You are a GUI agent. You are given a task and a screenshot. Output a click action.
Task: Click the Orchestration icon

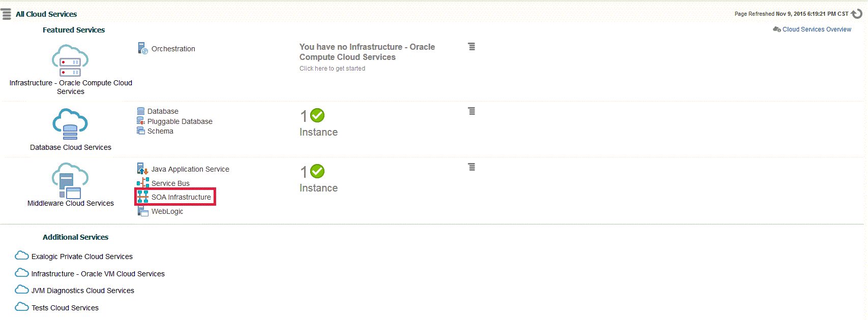tap(143, 48)
